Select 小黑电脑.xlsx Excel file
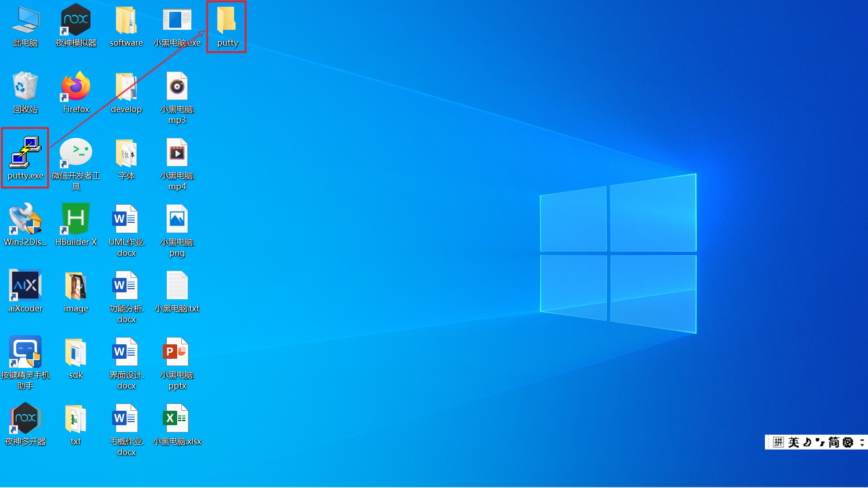 point(177,419)
